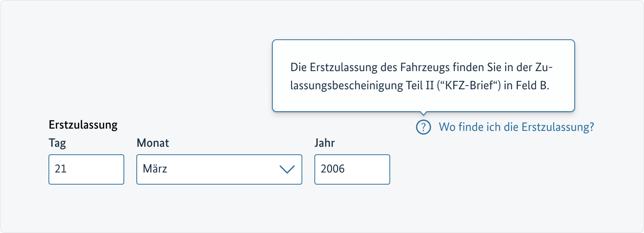Click the value 21 in Tag field
This screenshot has width=644, height=233.
61,169
